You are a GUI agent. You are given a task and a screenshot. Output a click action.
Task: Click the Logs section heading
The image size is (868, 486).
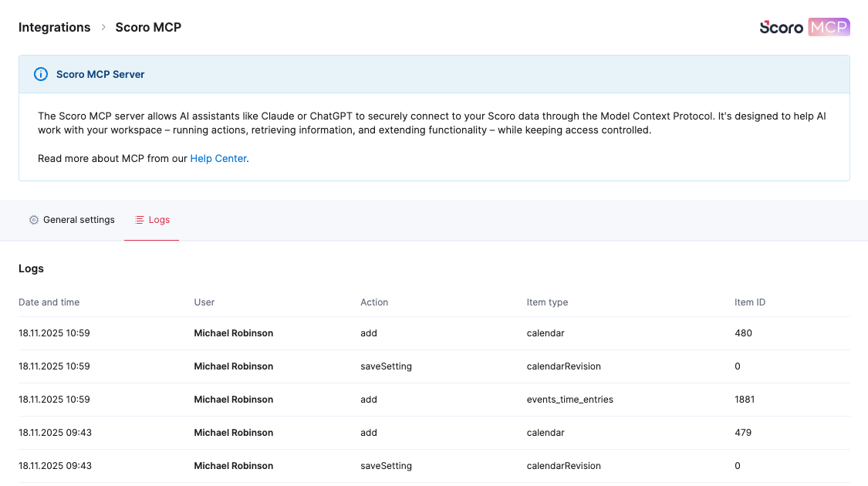pos(31,268)
